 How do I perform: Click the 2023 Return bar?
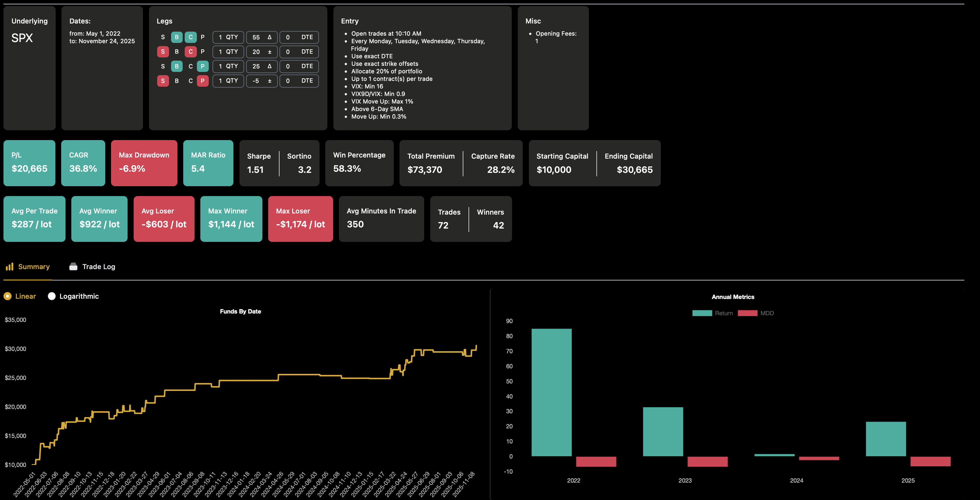[x=663, y=432]
